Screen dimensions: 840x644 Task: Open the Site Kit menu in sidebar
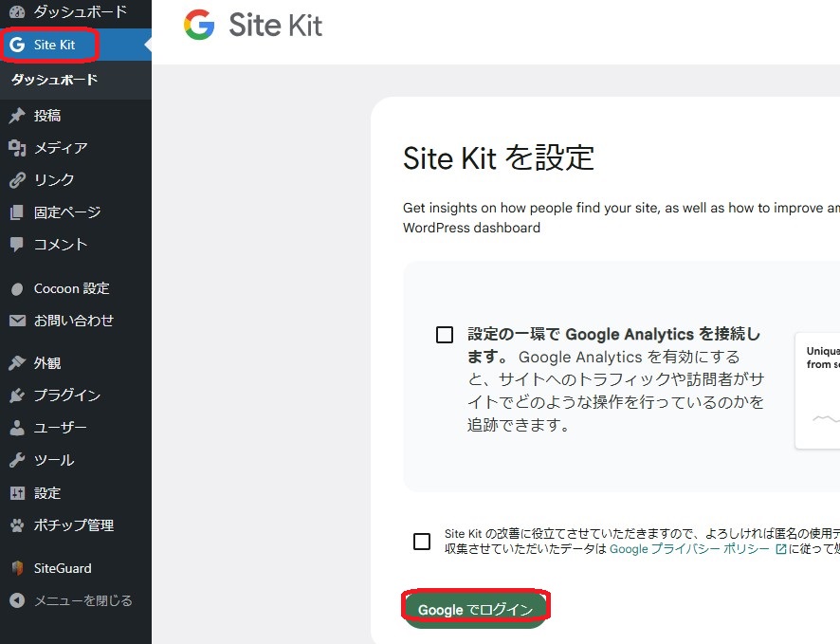click(x=54, y=45)
